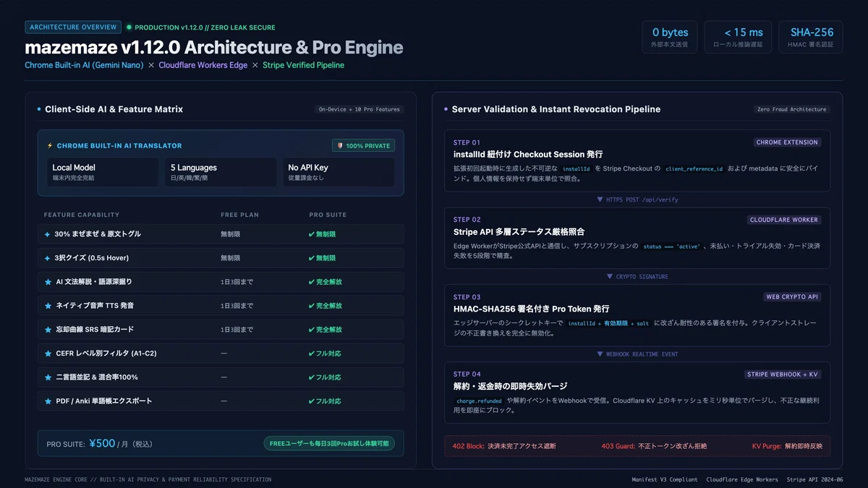Click the CLOUDFLARE WORKER tag on Step 02
This screenshot has height=488, width=868.
coord(784,220)
